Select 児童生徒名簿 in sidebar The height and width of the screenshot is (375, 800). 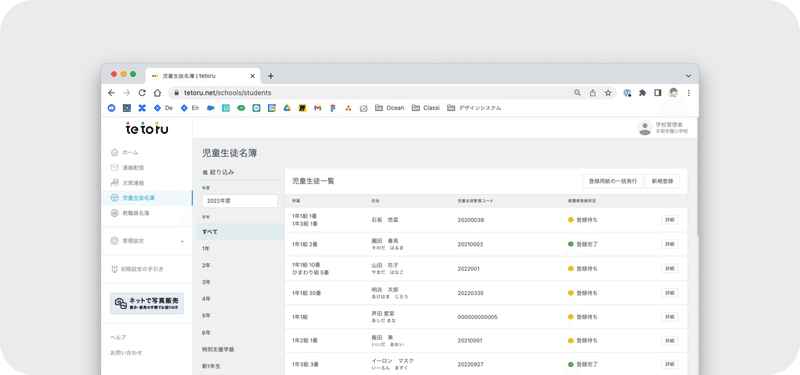(147, 198)
